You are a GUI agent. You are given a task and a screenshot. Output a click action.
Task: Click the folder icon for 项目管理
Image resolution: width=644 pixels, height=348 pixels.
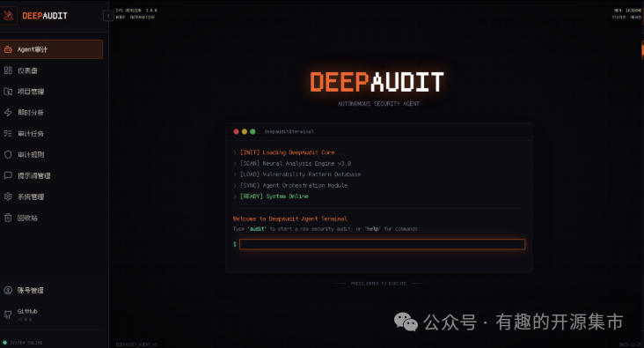8,92
